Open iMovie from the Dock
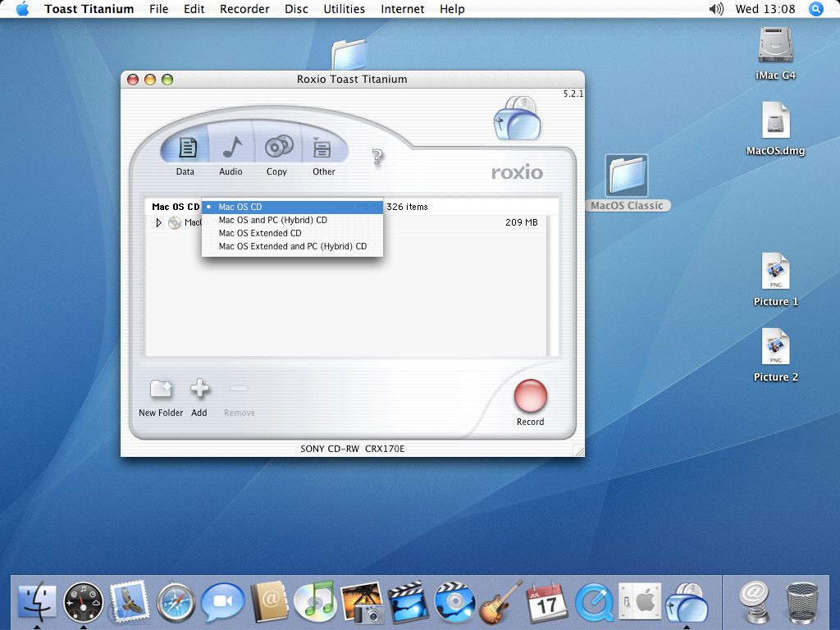The image size is (840, 630). (x=409, y=603)
